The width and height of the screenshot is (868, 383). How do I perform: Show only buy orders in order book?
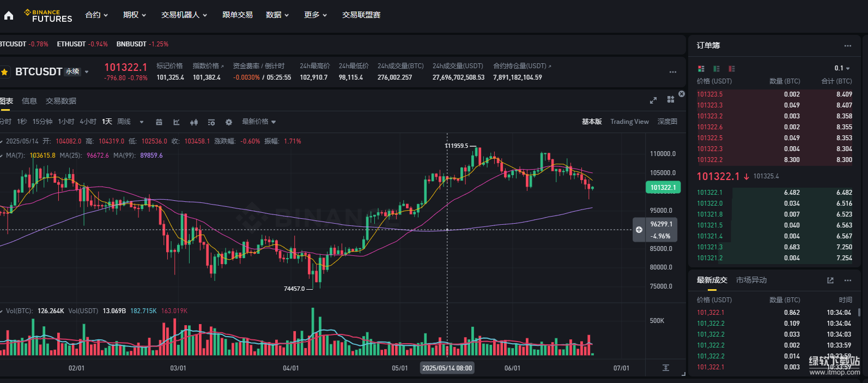[x=717, y=69]
